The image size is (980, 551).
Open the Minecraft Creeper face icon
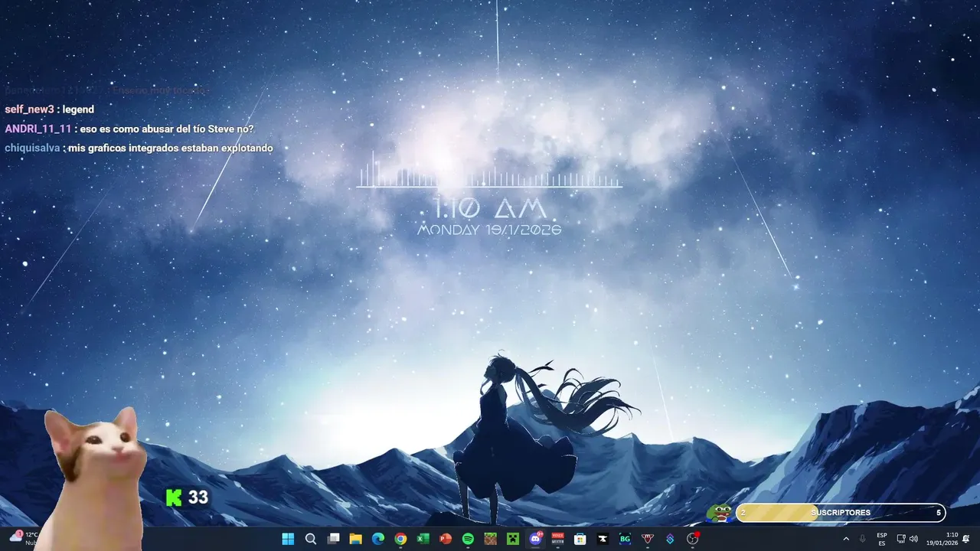pyautogui.click(x=513, y=539)
